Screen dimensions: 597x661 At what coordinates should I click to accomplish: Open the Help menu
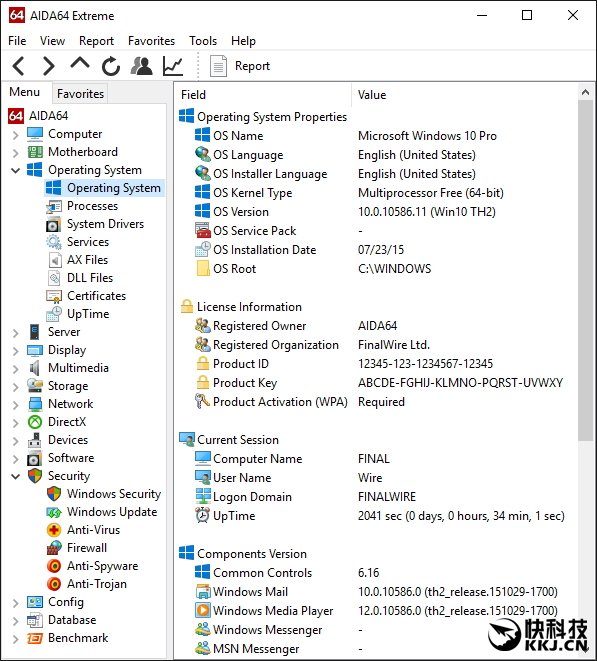tap(243, 41)
